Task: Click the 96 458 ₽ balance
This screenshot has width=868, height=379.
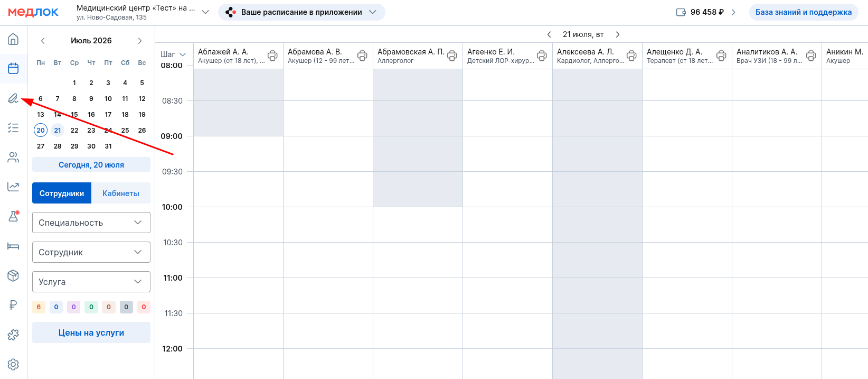Action: 707,12
